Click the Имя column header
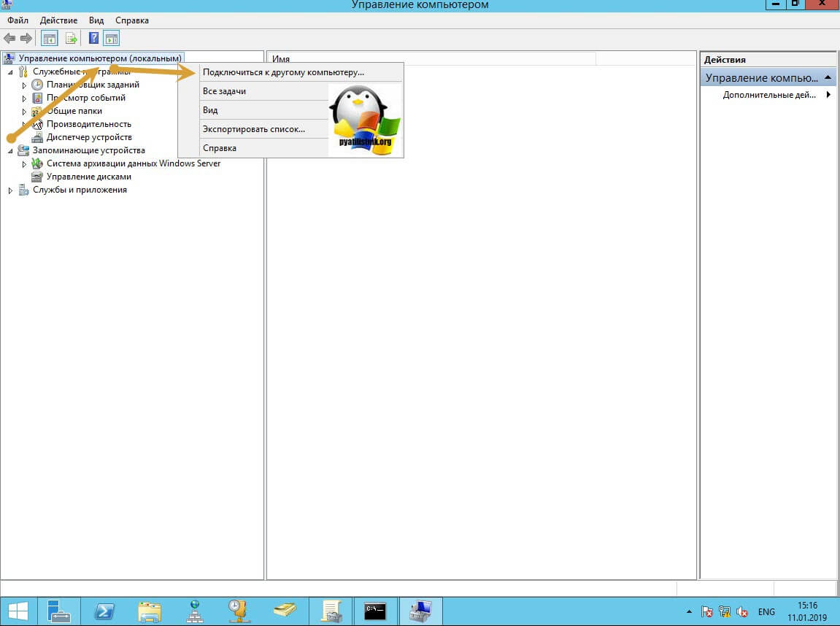Screen dimensions: 840x626 click(431, 59)
